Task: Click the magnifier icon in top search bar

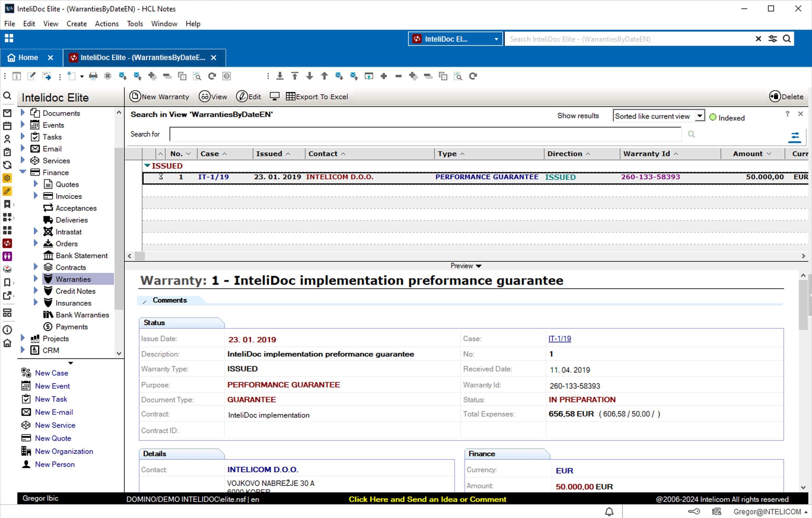Action: pyautogui.click(x=787, y=39)
